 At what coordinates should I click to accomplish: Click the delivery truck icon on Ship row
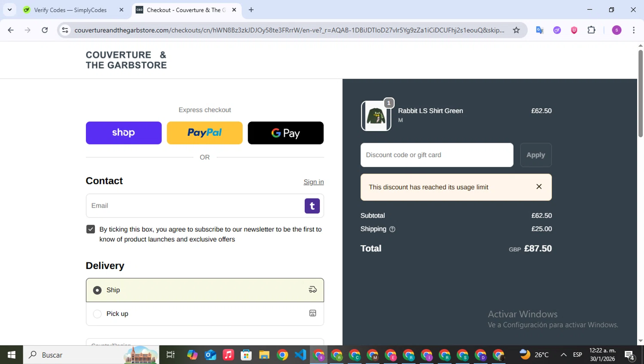(313, 290)
